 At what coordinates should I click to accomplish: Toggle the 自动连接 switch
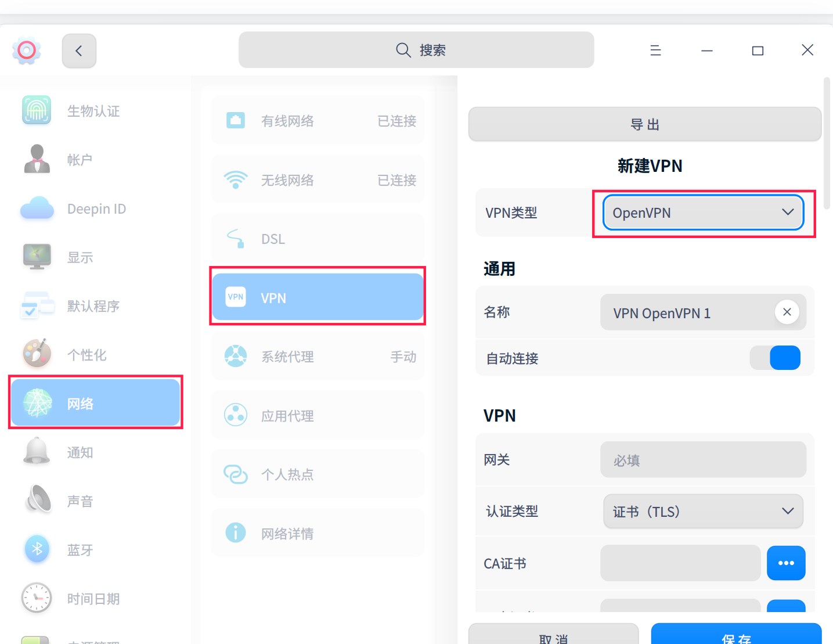775,358
